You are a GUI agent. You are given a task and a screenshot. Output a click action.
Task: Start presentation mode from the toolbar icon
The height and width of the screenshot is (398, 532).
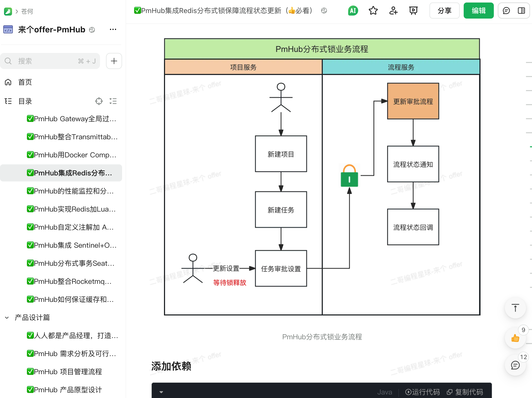coord(413,11)
